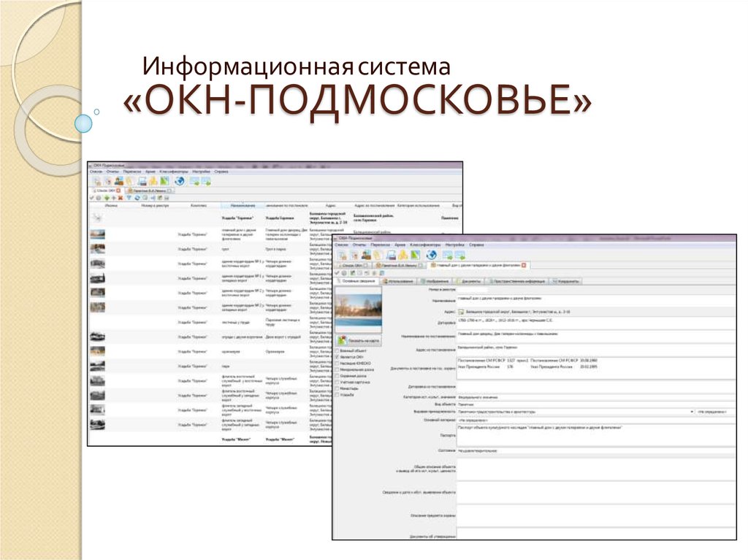Click the checkmark icon in detail window small toolbar
The height and width of the screenshot is (560, 748).
point(337,273)
